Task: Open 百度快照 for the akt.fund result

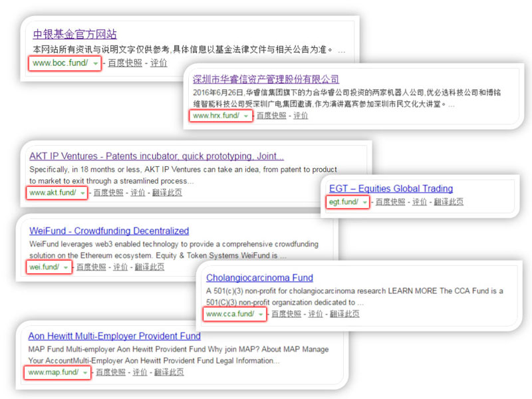Action: point(108,192)
